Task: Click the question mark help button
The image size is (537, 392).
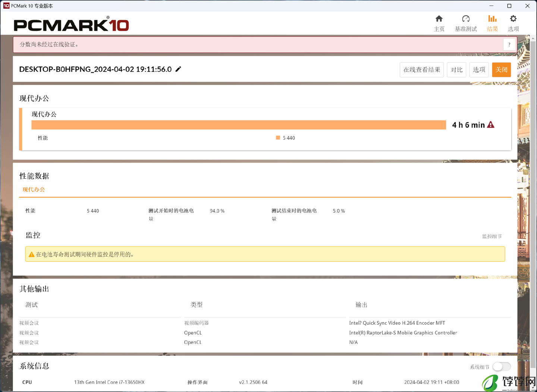Action: click(509, 44)
